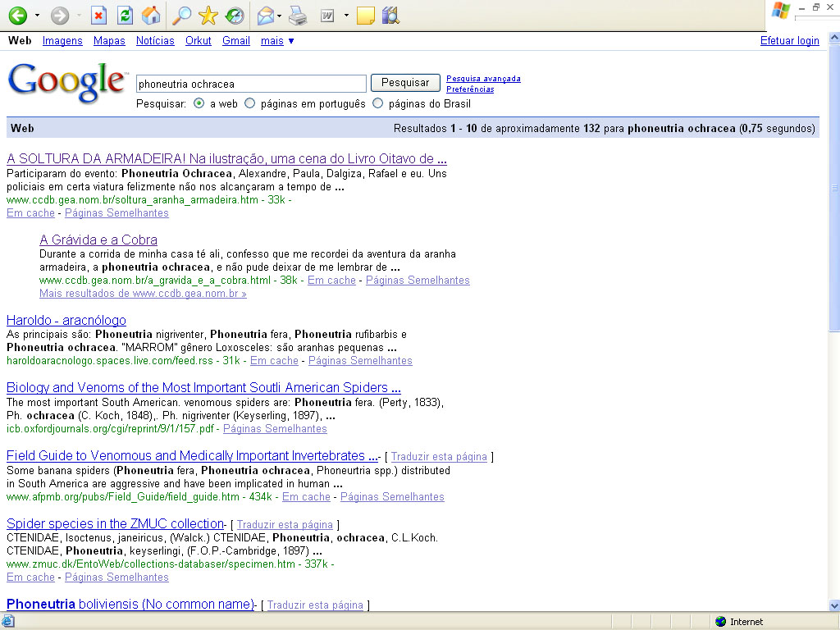The height and width of the screenshot is (630, 840).
Task: Click the vertical scrollbar down arrow
Action: (x=833, y=605)
